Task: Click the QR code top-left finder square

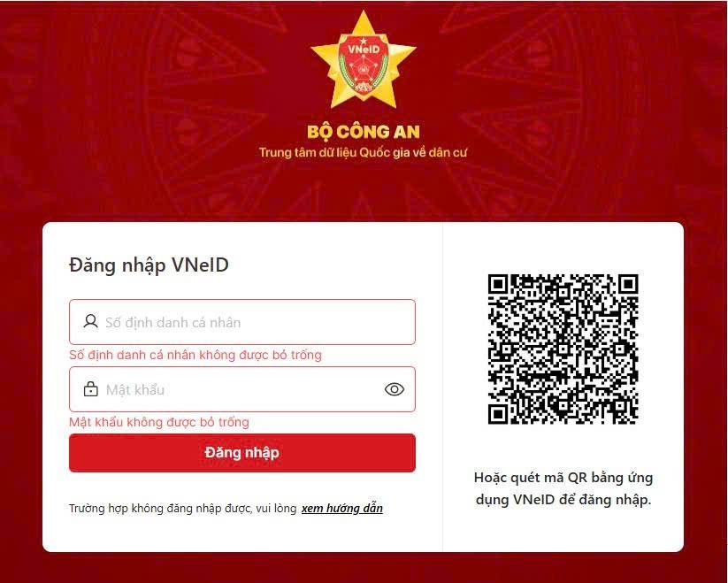Action: pyautogui.click(x=499, y=285)
